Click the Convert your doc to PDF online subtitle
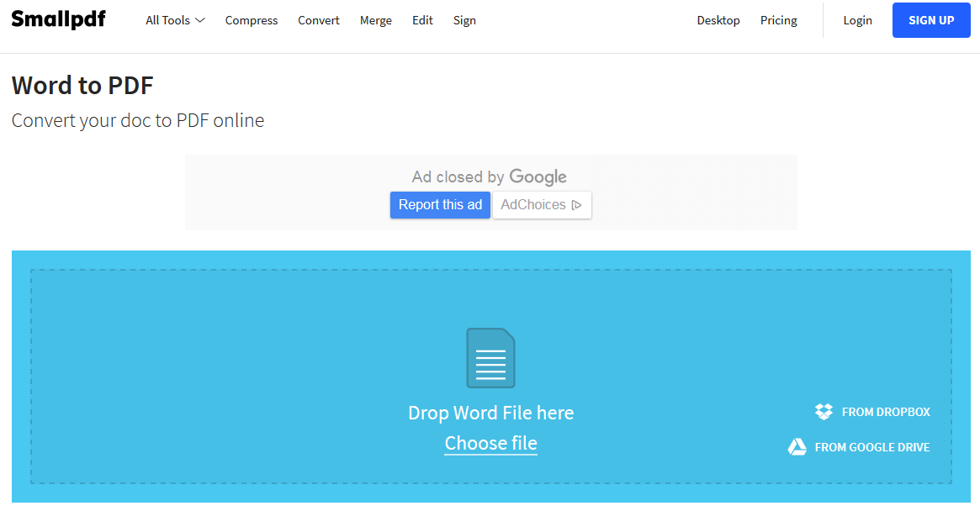Image resolution: width=980 pixels, height=511 pixels. [x=137, y=120]
